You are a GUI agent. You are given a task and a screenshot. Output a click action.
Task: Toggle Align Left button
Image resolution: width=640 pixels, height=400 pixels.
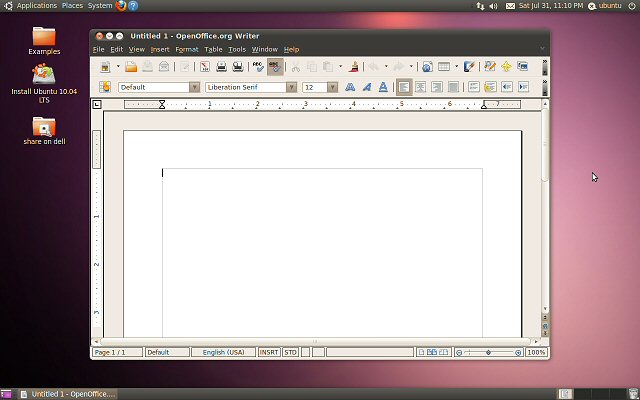tap(404, 87)
